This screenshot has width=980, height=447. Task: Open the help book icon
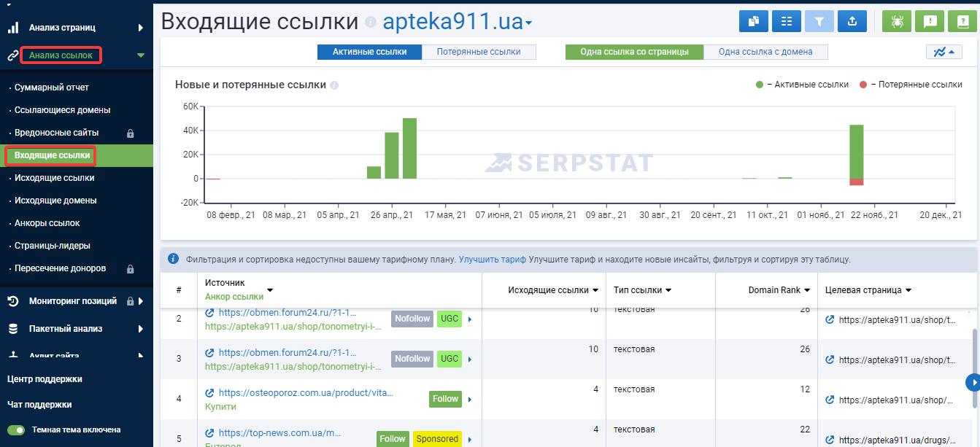coord(962,21)
